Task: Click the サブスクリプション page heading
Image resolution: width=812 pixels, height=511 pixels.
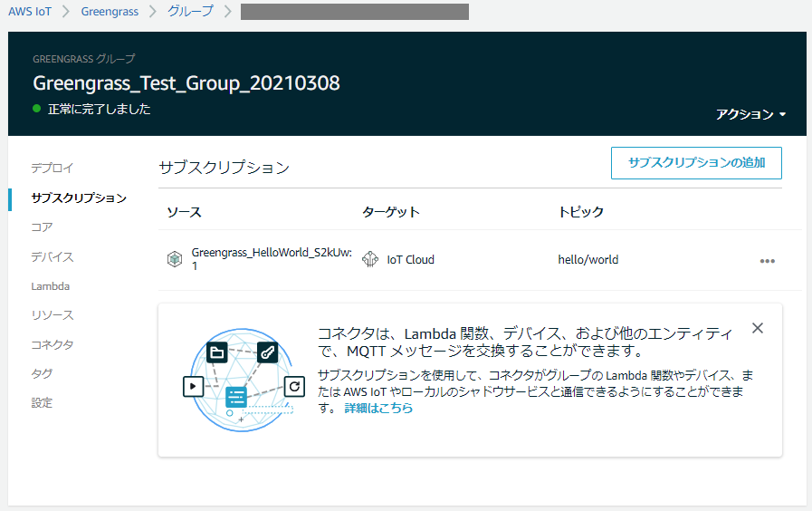Action: click(224, 168)
